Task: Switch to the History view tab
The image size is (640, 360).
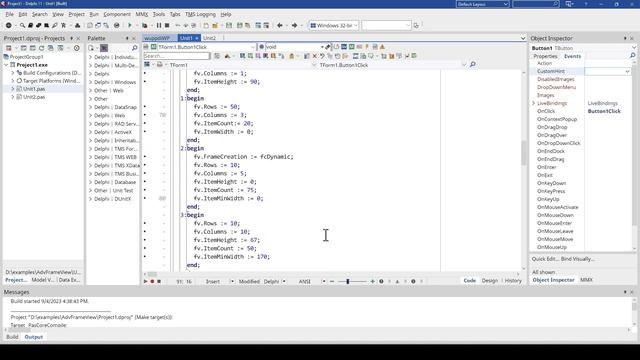Action: [513, 281]
